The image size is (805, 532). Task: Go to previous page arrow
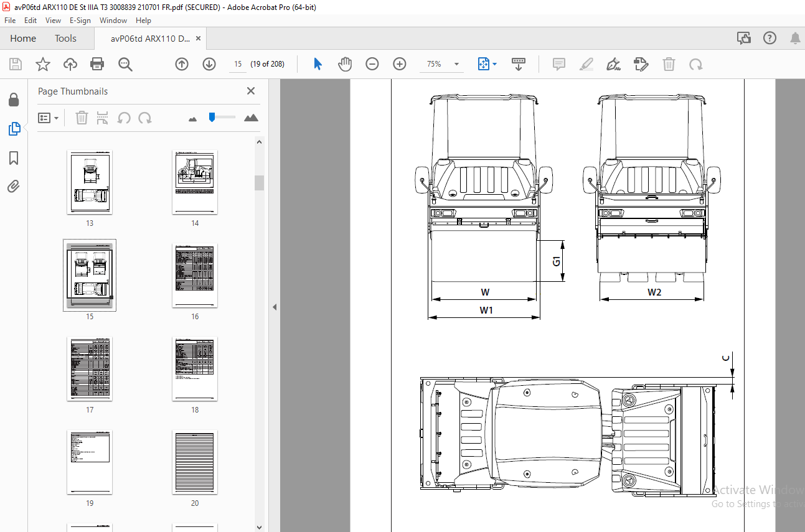click(x=182, y=64)
